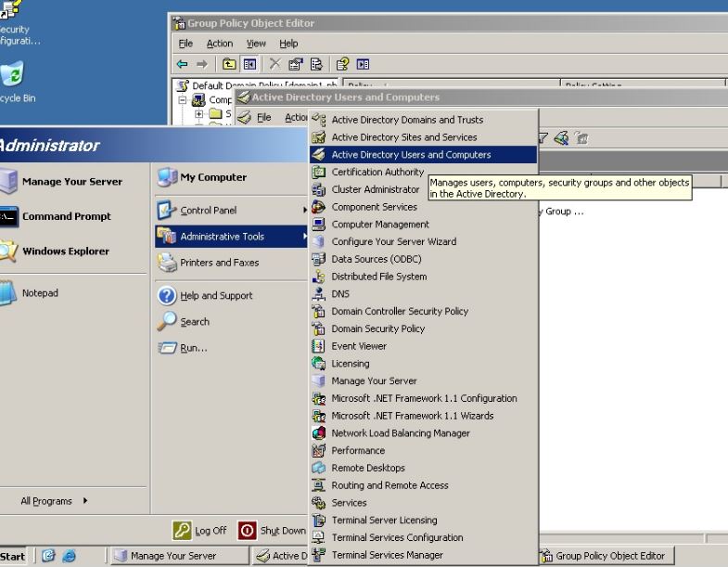The image size is (728, 567).
Task: Switch to Group Policy Object Editor taskbar button
Action: [x=607, y=556]
